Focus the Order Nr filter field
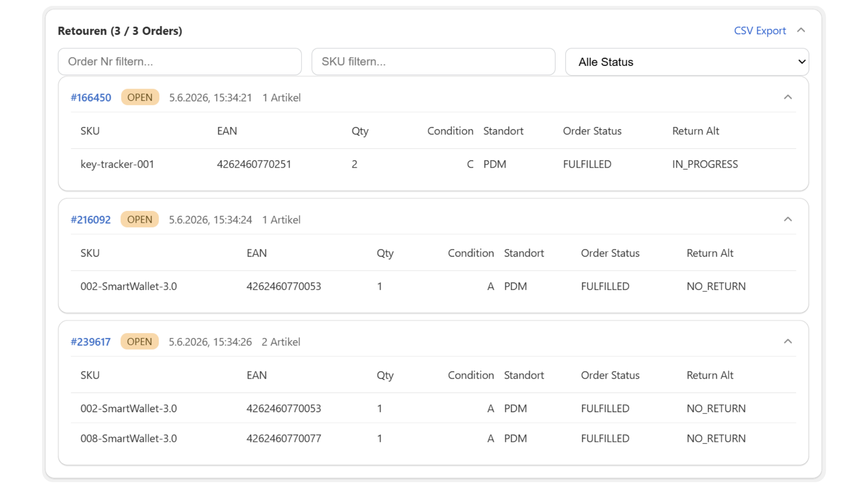The width and height of the screenshot is (868, 488). pos(179,61)
